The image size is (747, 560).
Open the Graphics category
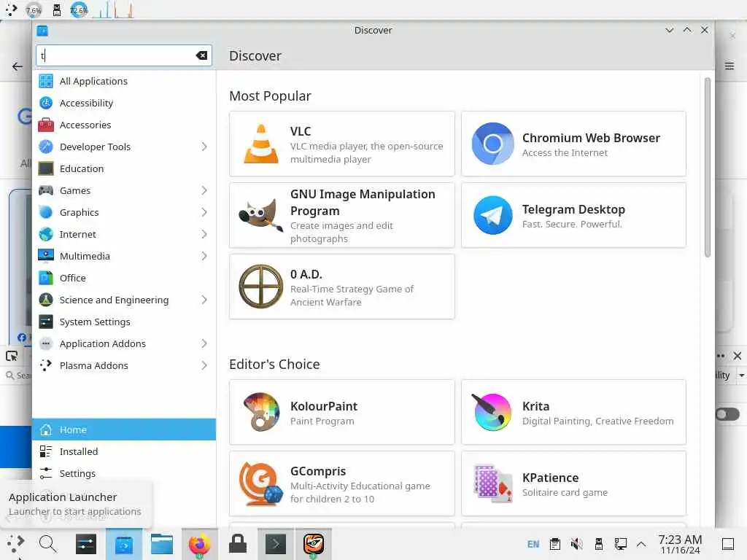pyautogui.click(x=124, y=212)
